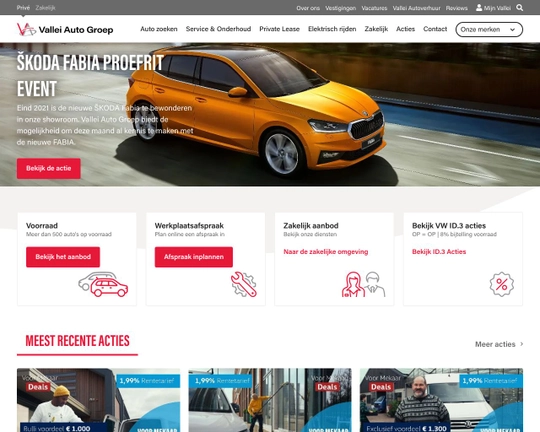
Task: Open the search magnifier icon
Action: 519,8
